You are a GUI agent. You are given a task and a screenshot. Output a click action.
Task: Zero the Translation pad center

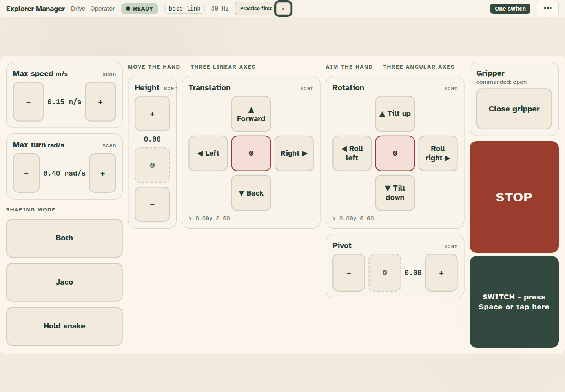coord(251,153)
